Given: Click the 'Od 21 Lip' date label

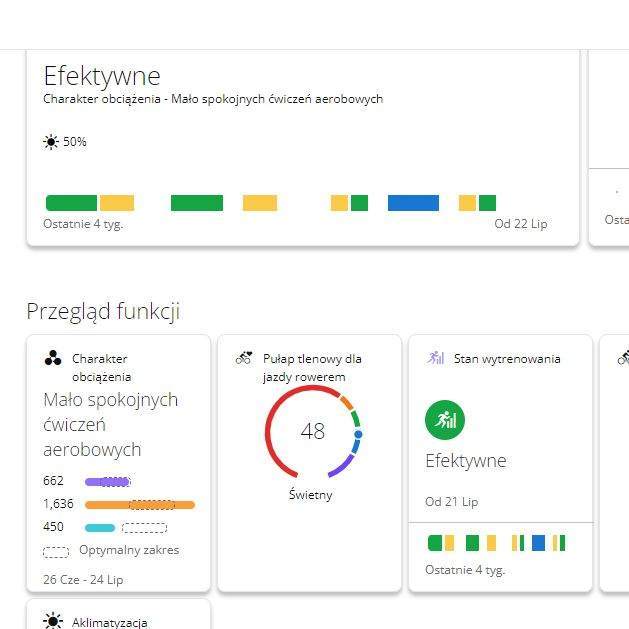Looking at the screenshot, I should point(452,502).
